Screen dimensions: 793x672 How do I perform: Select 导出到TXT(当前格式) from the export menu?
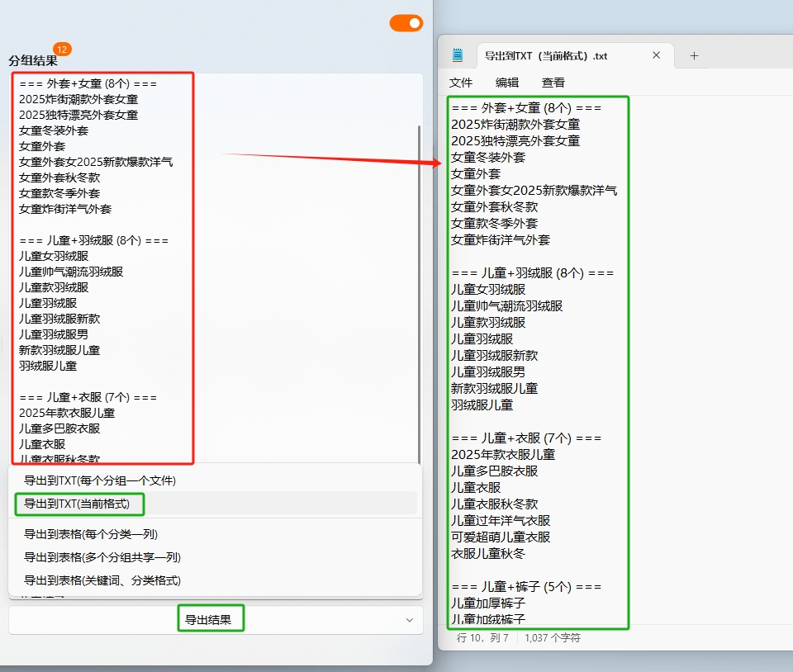[78, 504]
